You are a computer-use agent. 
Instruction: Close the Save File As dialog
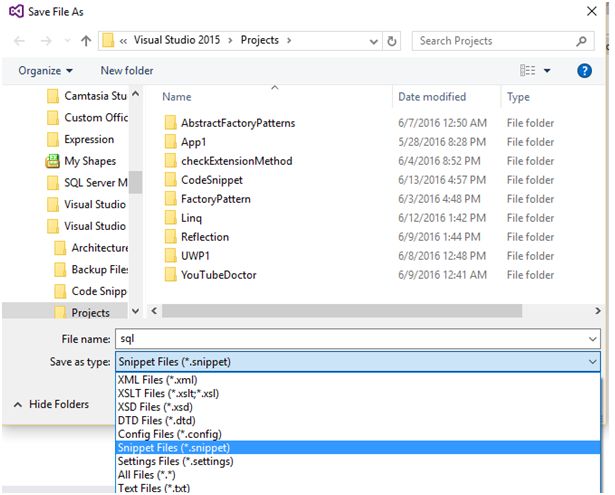(591, 11)
